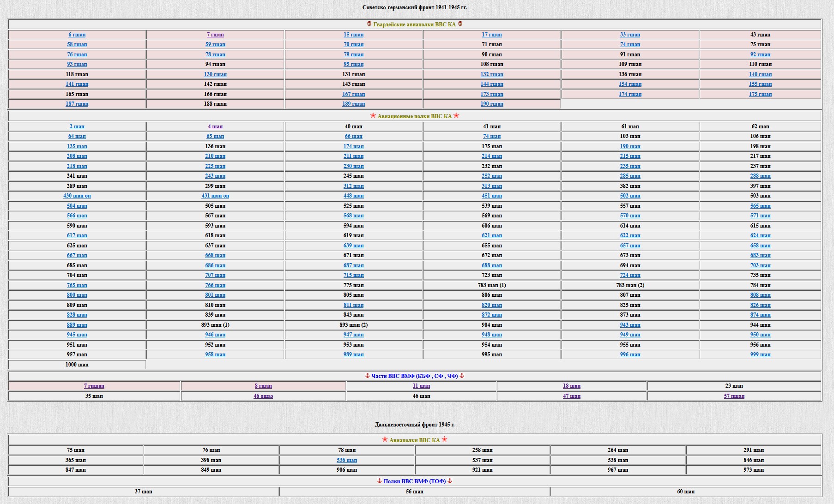Click the red star left of Авиационные полки ВВС КА
Screen dimensions: 834x504
point(373,116)
